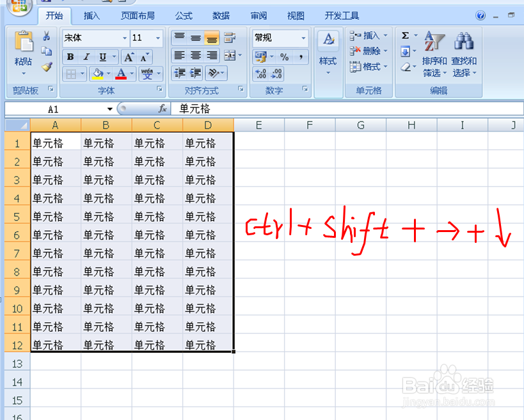Click the insert function fx icon
524x420 pixels.
163,109
